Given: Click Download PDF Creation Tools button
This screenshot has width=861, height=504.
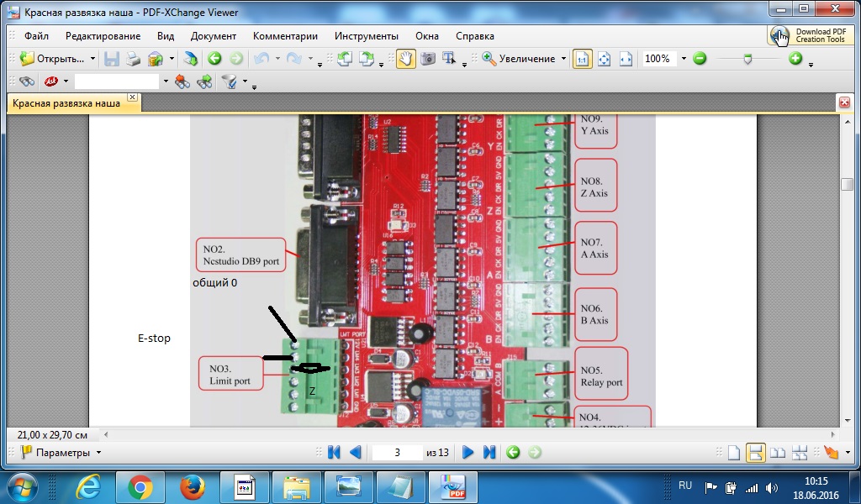Looking at the screenshot, I should (811, 35).
